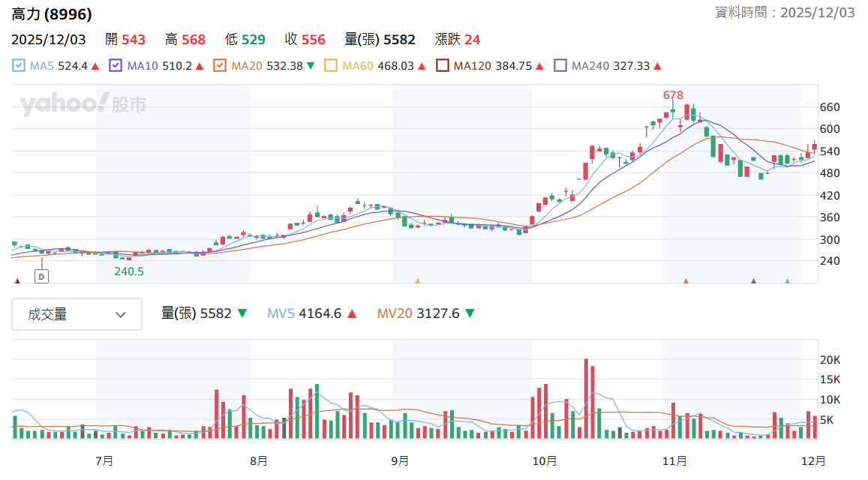Viewport: 868px width, 480px height.
Task: Click the yahoo! 股市 watermark logo
Action: tap(83, 104)
